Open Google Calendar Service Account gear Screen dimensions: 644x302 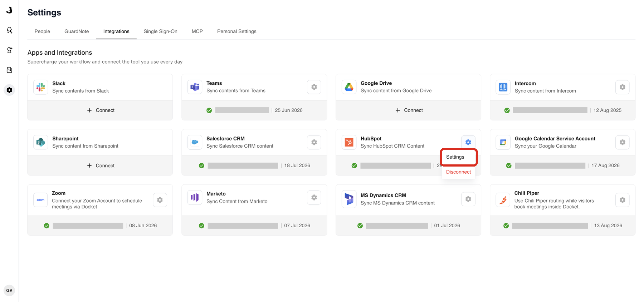[623, 142]
